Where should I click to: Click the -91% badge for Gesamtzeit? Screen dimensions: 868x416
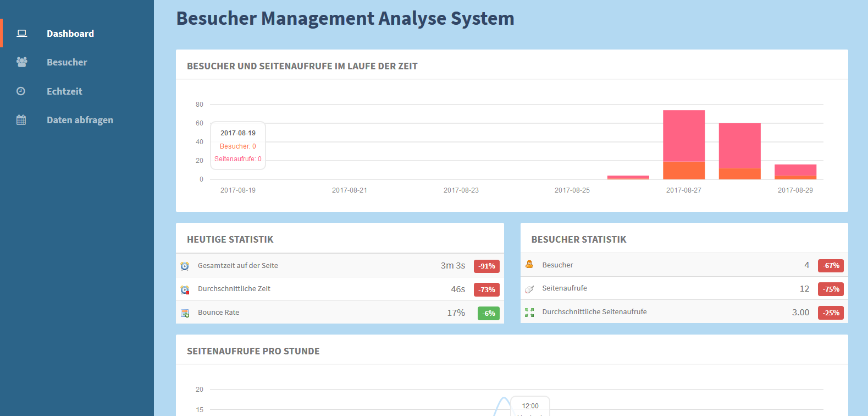(x=487, y=266)
